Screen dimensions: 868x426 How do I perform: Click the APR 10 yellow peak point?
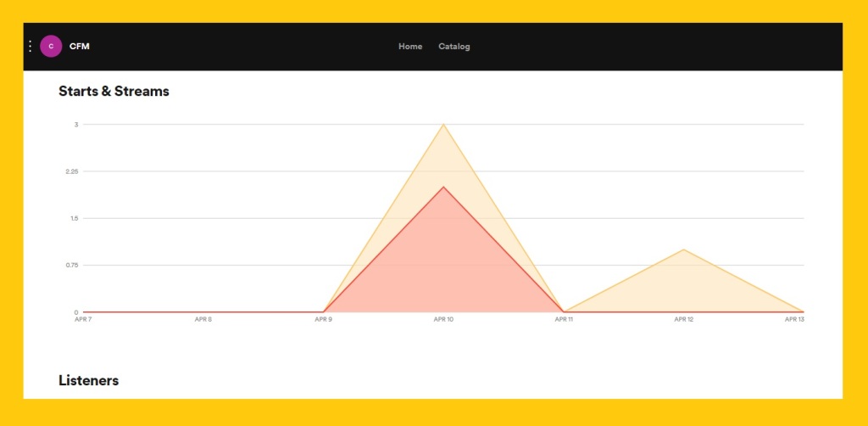tap(443, 124)
